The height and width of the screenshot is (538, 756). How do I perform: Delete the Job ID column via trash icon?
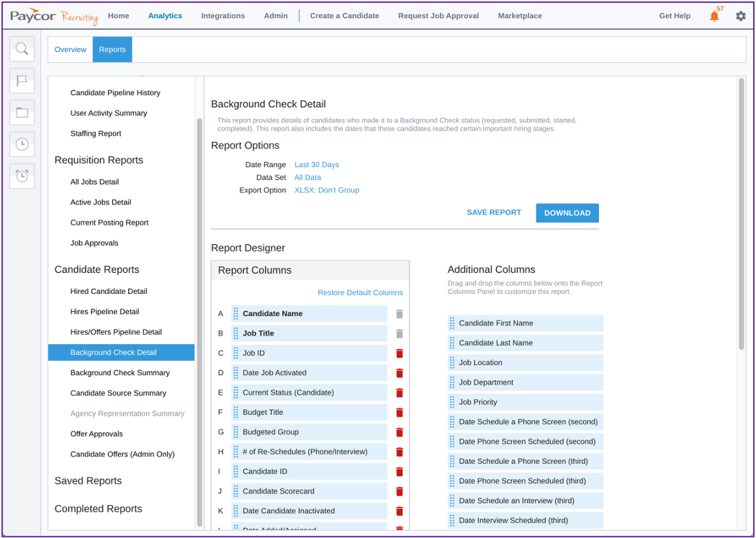400,354
